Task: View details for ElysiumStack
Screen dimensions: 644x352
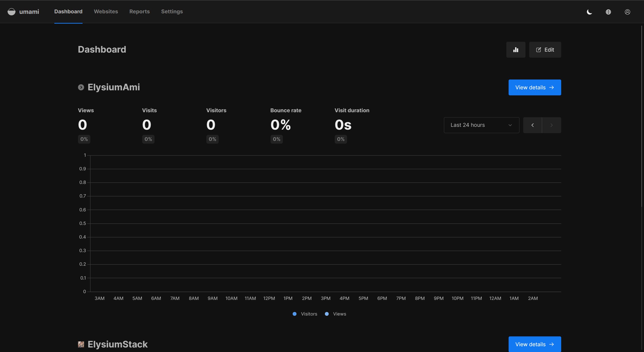Action: [535, 344]
